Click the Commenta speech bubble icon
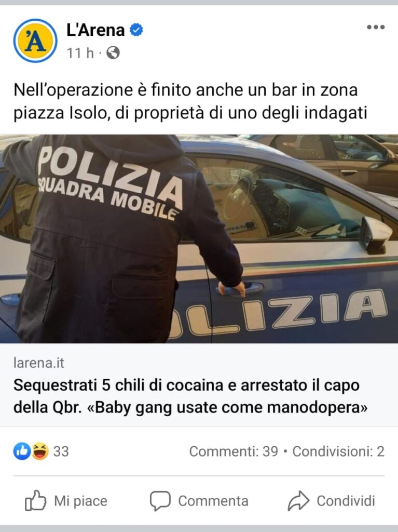 [x=160, y=501]
